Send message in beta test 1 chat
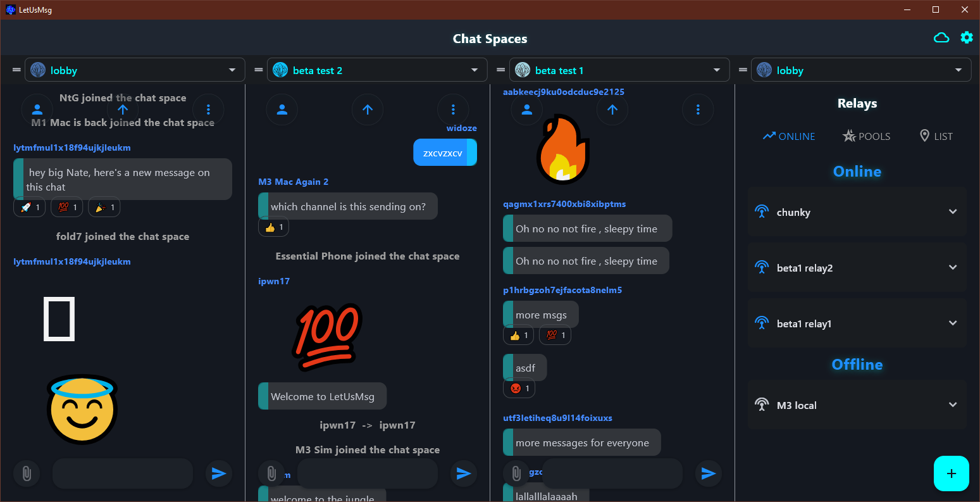The height and width of the screenshot is (502, 980). coord(709,474)
